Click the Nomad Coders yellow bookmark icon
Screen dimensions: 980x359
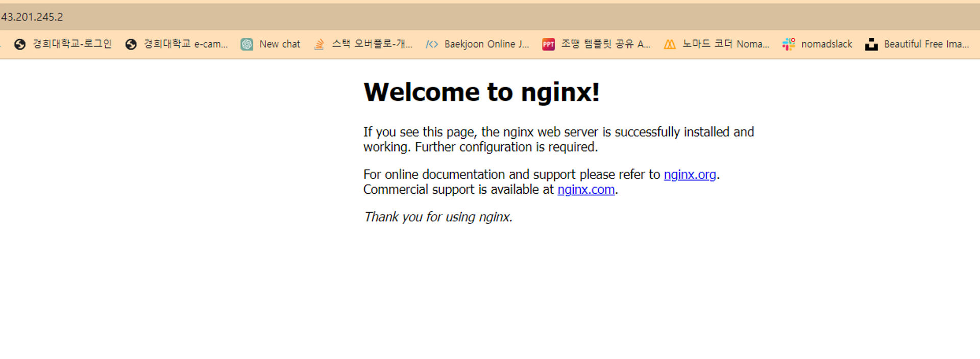[x=670, y=44]
